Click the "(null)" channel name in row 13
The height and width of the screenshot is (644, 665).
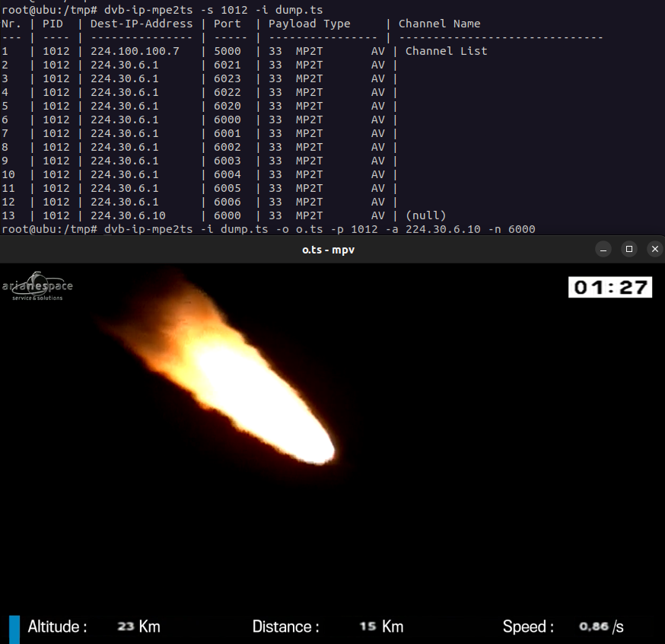(x=425, y=215)
